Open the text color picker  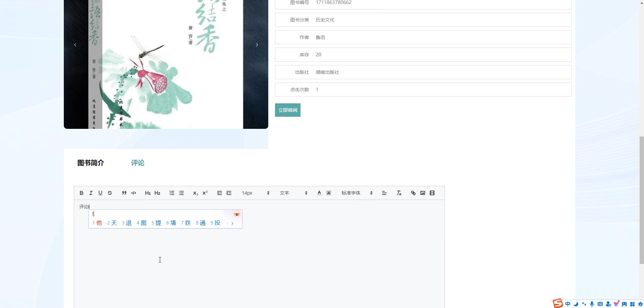coord(319,193)
